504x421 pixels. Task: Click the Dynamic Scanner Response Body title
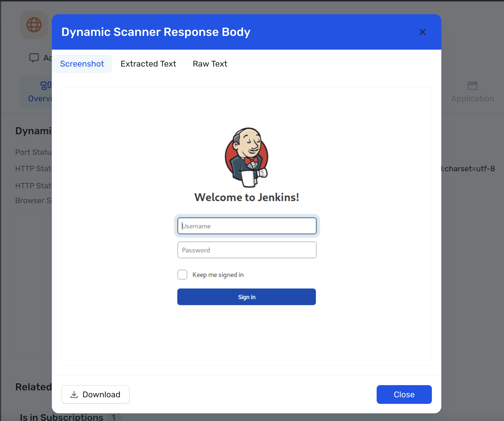tap(156, 32)
